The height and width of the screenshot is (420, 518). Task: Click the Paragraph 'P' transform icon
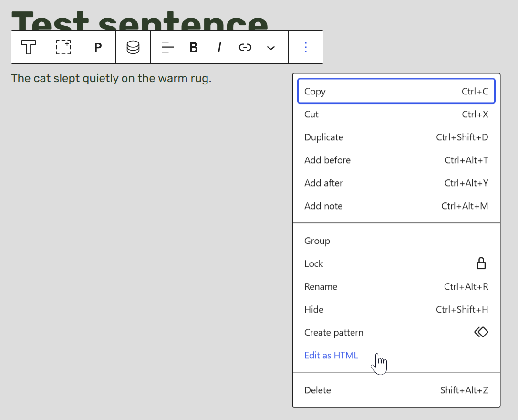pos(98,47)
